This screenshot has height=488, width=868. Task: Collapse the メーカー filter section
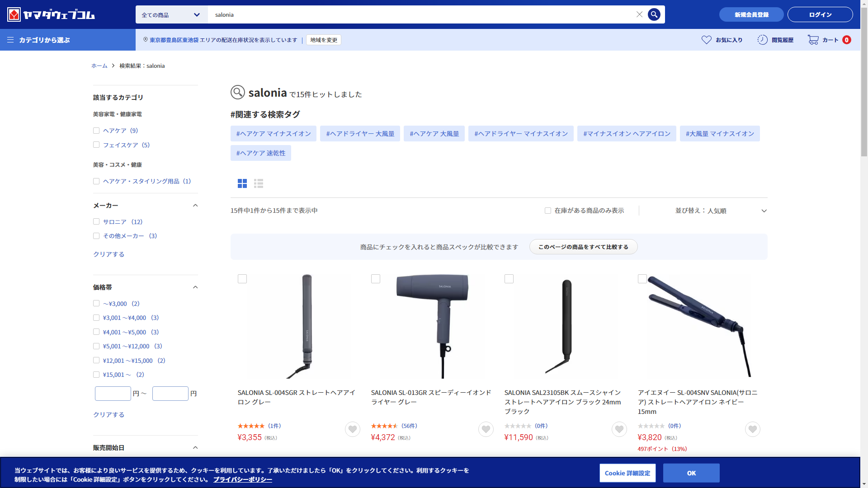pos(195,206)
